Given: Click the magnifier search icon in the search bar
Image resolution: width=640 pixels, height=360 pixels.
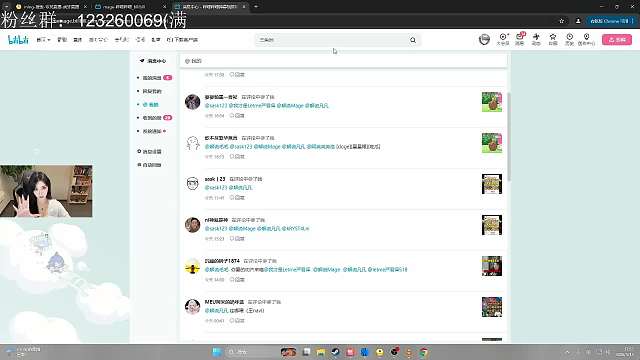Looking at the screenshot, I should (413, 40).
